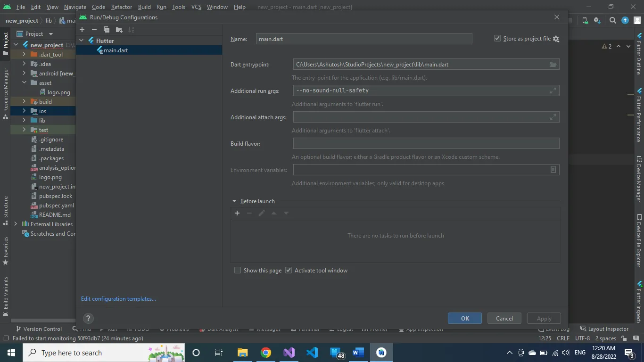Uncheck Store as project file
This screenshot has width=644, height=362.
tap(497, 39)
